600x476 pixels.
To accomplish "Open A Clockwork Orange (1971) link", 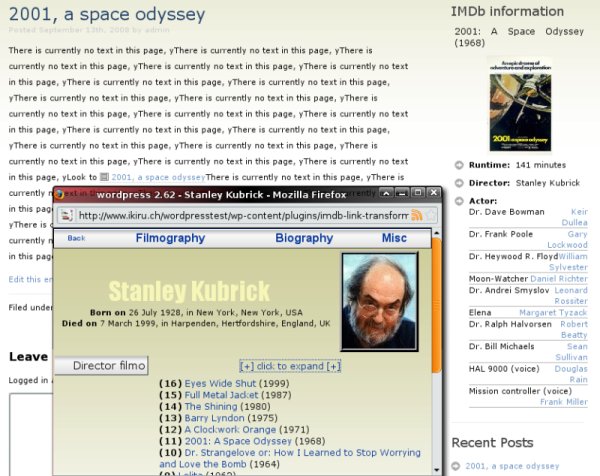I will (x=230, y=429).
